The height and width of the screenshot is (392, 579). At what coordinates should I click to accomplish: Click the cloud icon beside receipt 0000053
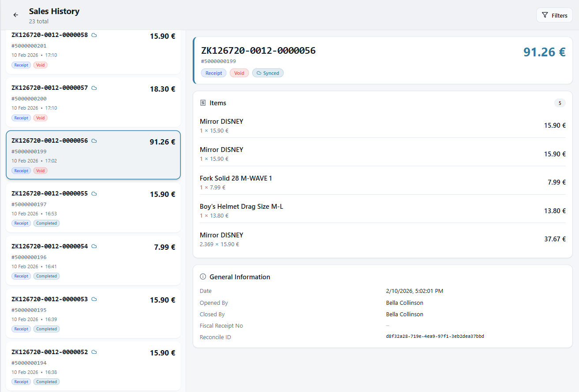94,299
